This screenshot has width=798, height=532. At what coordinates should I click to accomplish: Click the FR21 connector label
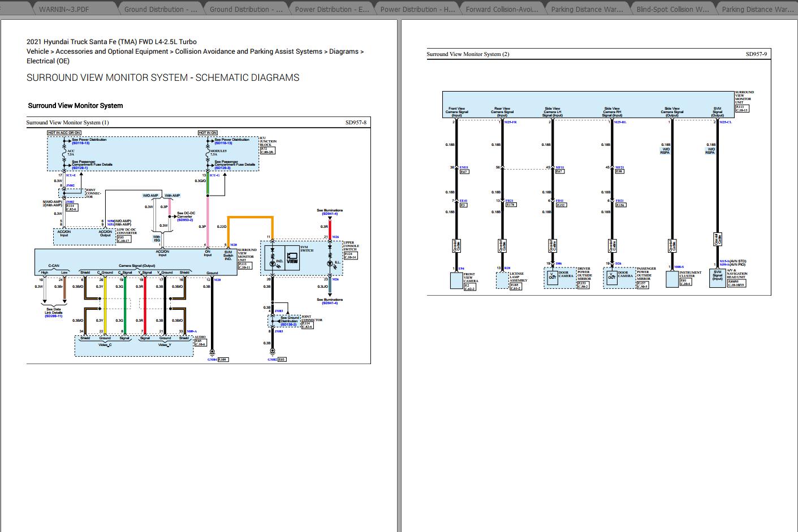click(509, 201)
